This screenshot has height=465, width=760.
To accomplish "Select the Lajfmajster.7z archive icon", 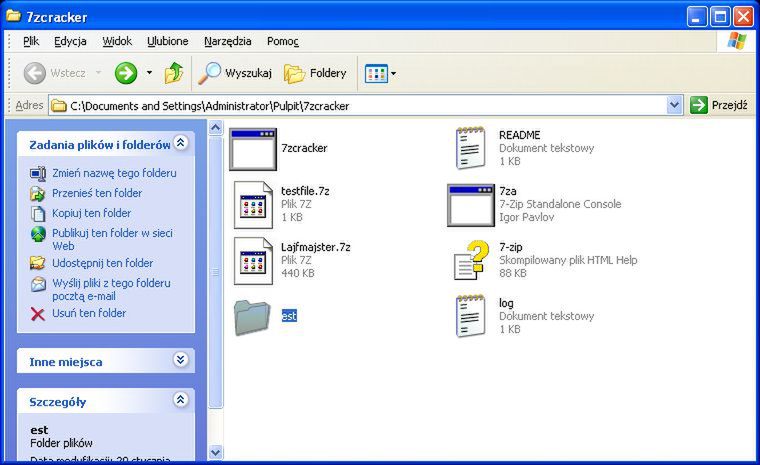I will pos(253,261).
